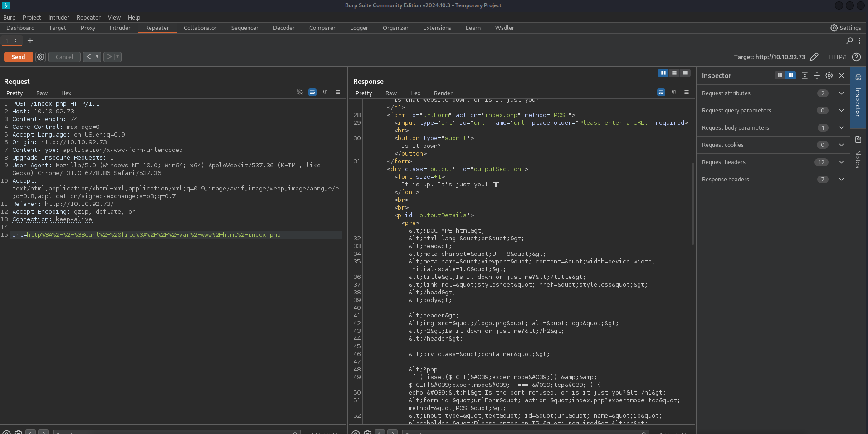This screenshot has width=868, height=434.
Task: Open Response viewer hamburger menu
Action: pyautogui.click(x=687, y=92)
